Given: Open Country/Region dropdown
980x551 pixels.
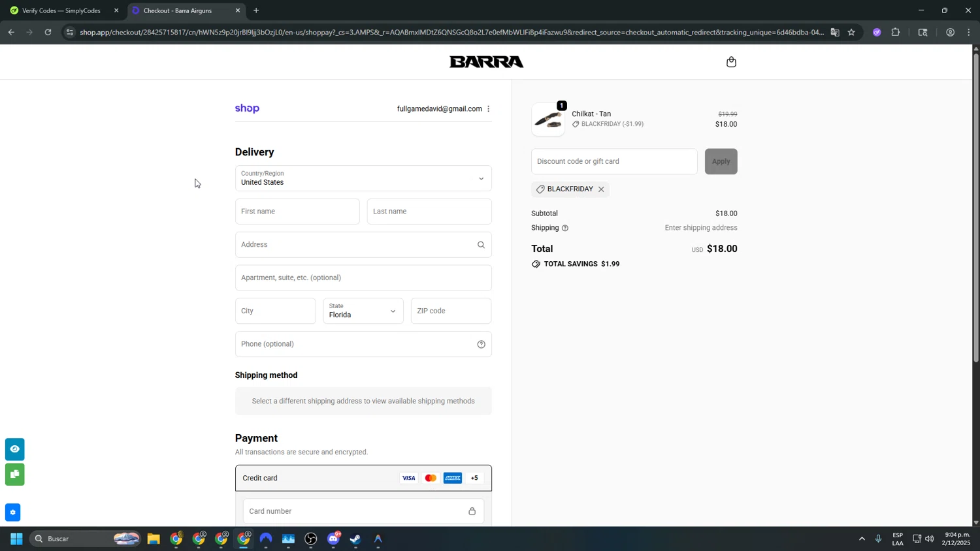Looking at the screenshot, I should tap(363, 178).
